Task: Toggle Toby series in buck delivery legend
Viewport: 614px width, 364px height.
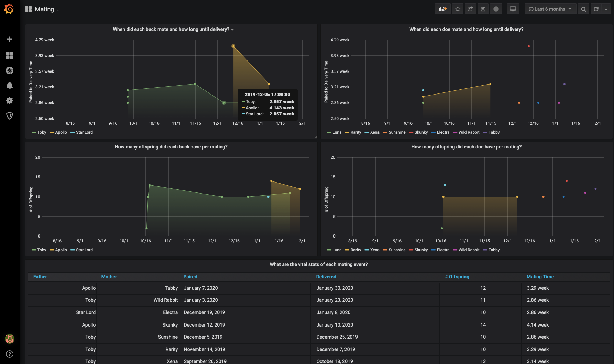Action: (42, 132)
